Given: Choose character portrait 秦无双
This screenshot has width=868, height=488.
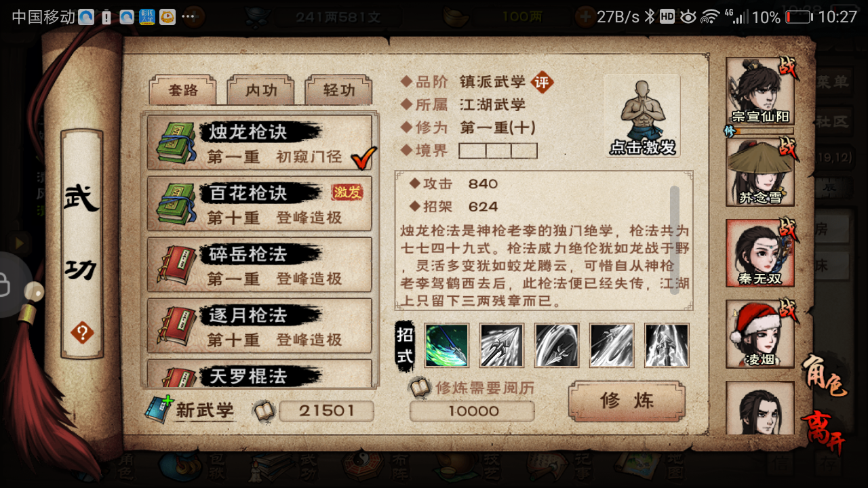Looking at the screenshot, I should 759,252.
